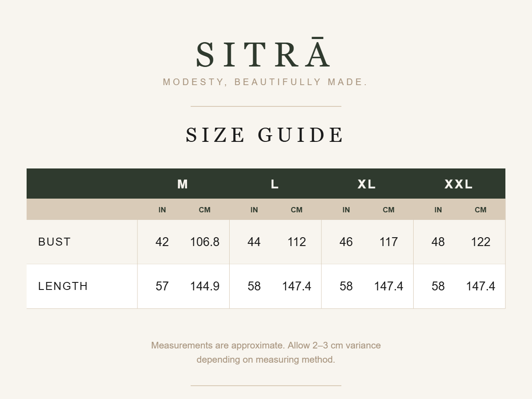
Task: Click the CM subheader under size L
Action: (x=297, y=210)
